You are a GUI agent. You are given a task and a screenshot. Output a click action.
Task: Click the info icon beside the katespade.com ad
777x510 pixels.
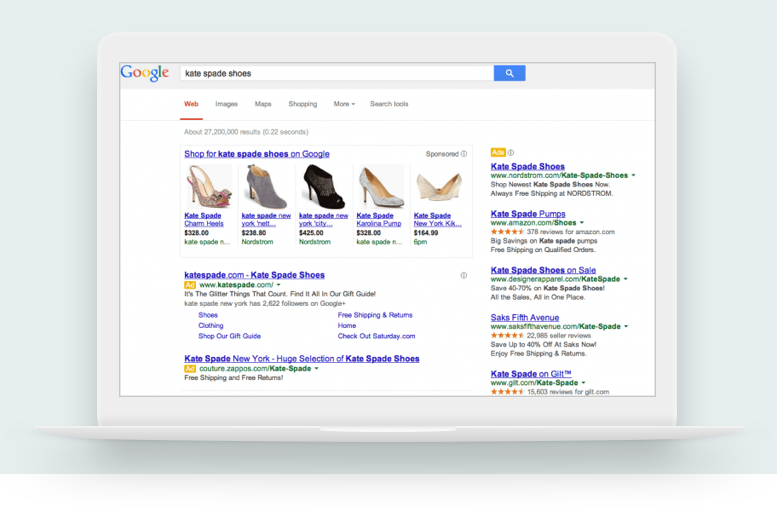pos(464,276)
